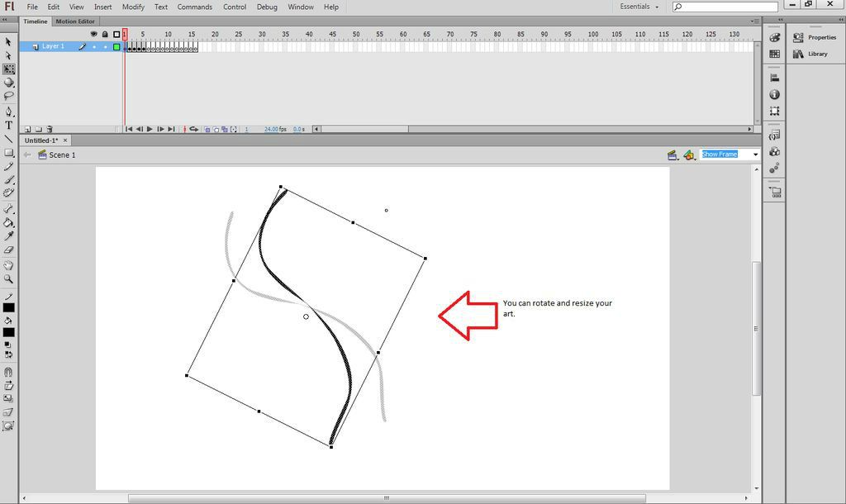Select the Text tool
The image size is (846, 504).
tap(8, 126)
